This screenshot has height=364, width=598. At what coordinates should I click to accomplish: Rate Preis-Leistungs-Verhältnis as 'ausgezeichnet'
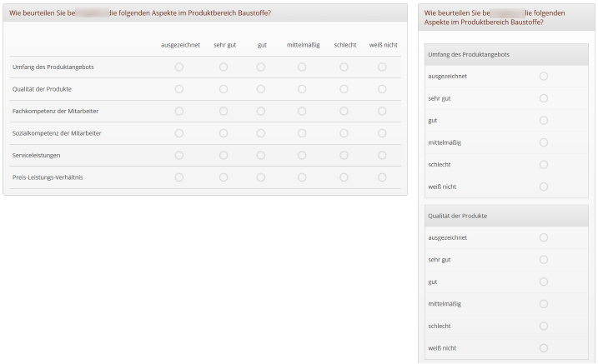pos(178,177)
